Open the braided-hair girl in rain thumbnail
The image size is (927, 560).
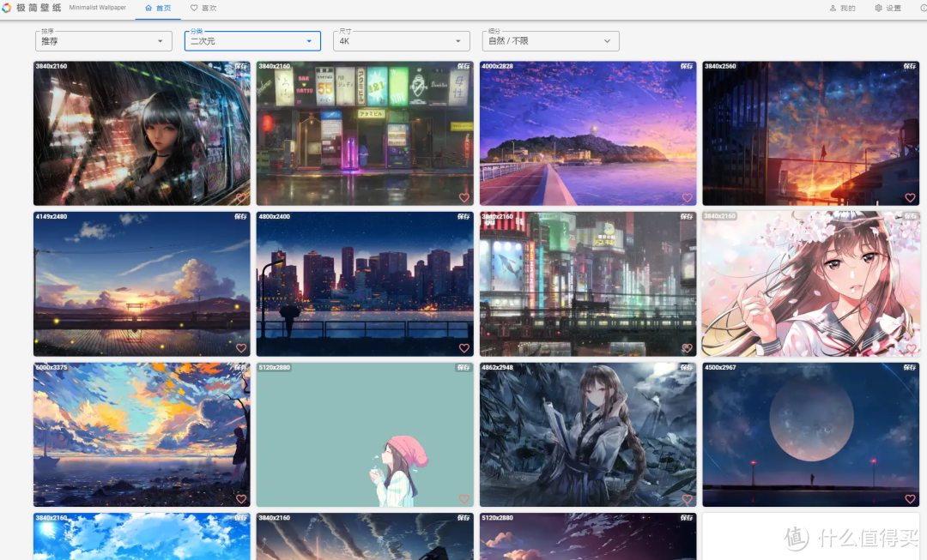tap(588, 435)
